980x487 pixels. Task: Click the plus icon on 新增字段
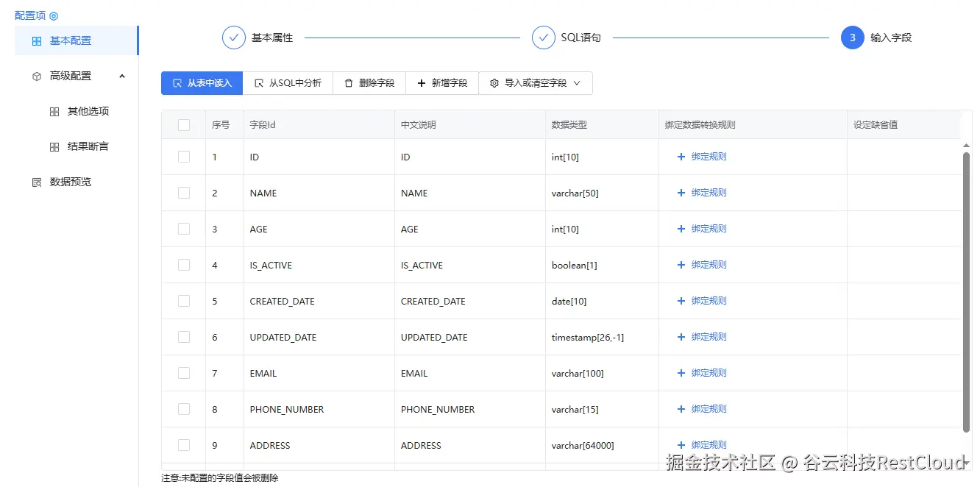[422, 83]
